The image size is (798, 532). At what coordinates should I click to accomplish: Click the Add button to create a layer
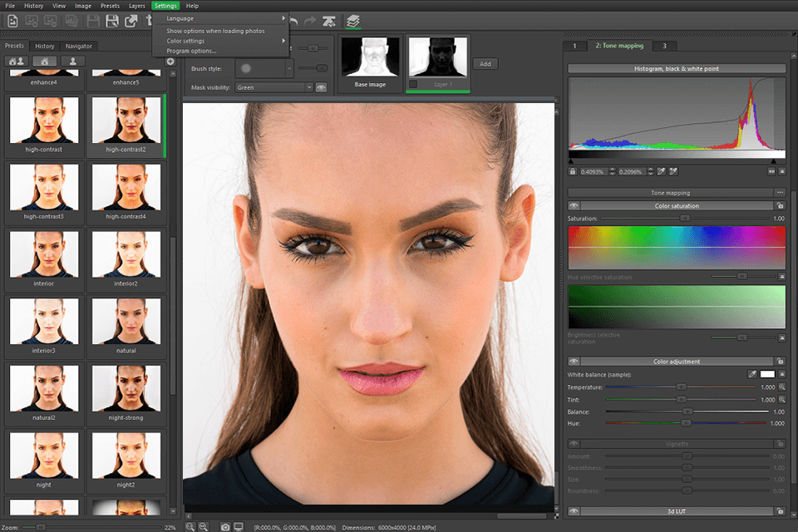[x=485, y=63]
